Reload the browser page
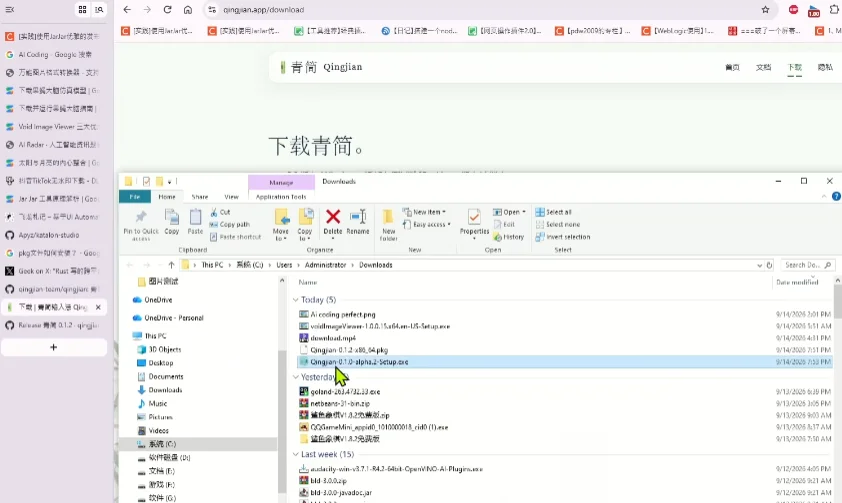Viewport: 842px width, 503px height. pos(168,10)
